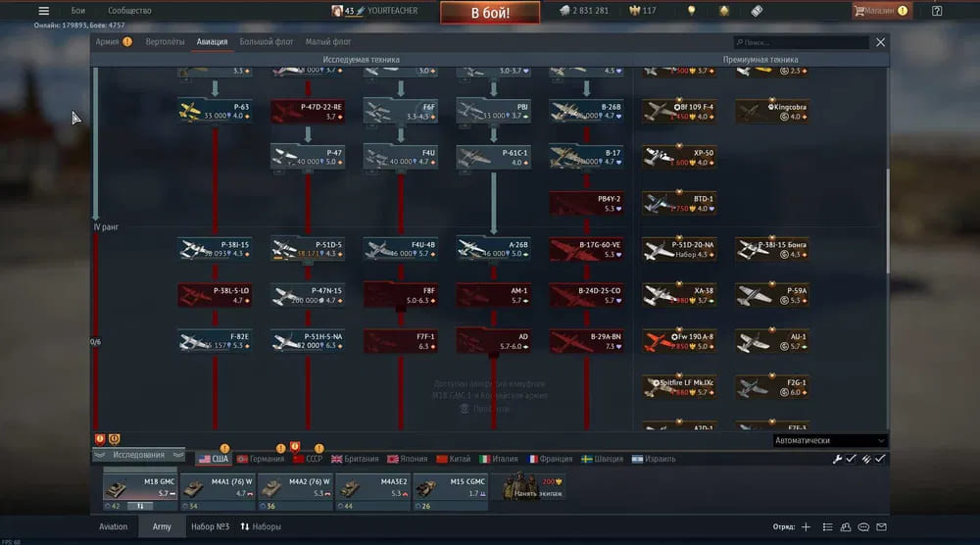
Task: Select the СССР nation tab
Action: 308,459
